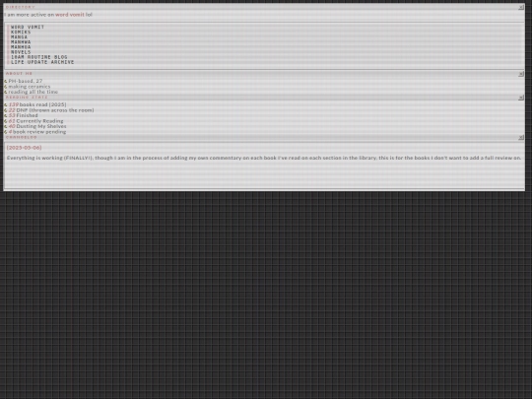
Task: Close the Directory panel with its X button
Action: coord(521,7)
